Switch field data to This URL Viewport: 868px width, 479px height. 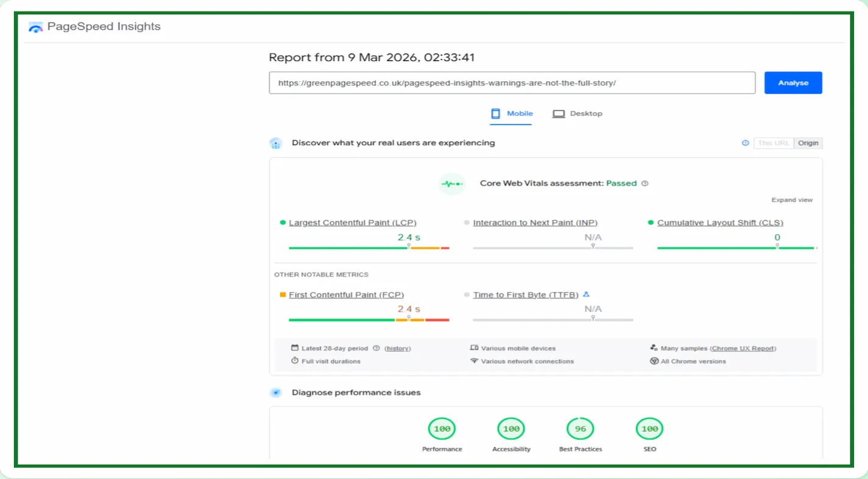pyautogui.click(x=774, y=143)
